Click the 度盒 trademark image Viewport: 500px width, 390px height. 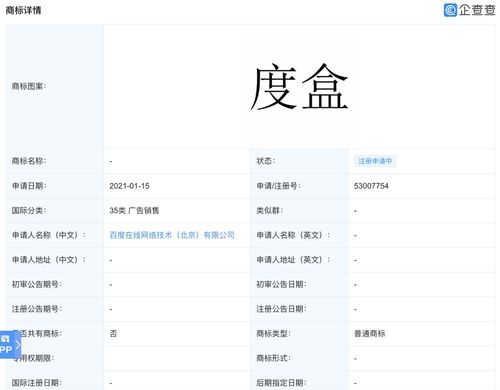pyautogui.click(x=299, y=87)
